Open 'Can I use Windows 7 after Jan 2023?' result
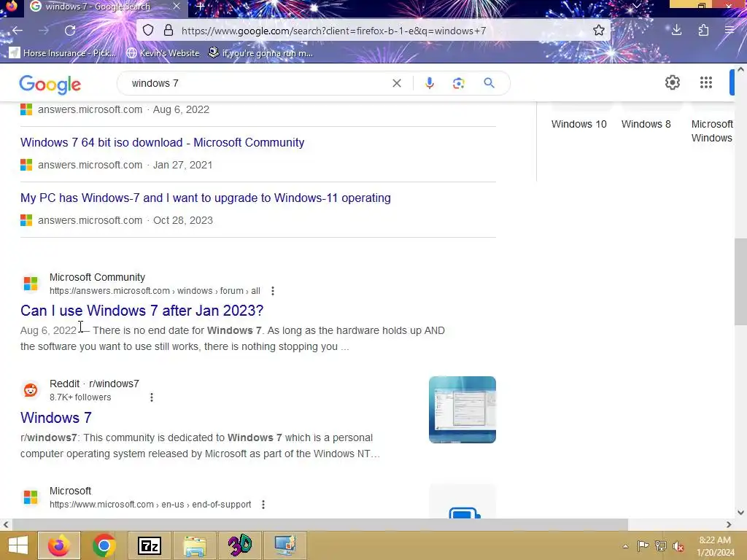Screen dimensions: 747x560 click(x=142, y=311)
